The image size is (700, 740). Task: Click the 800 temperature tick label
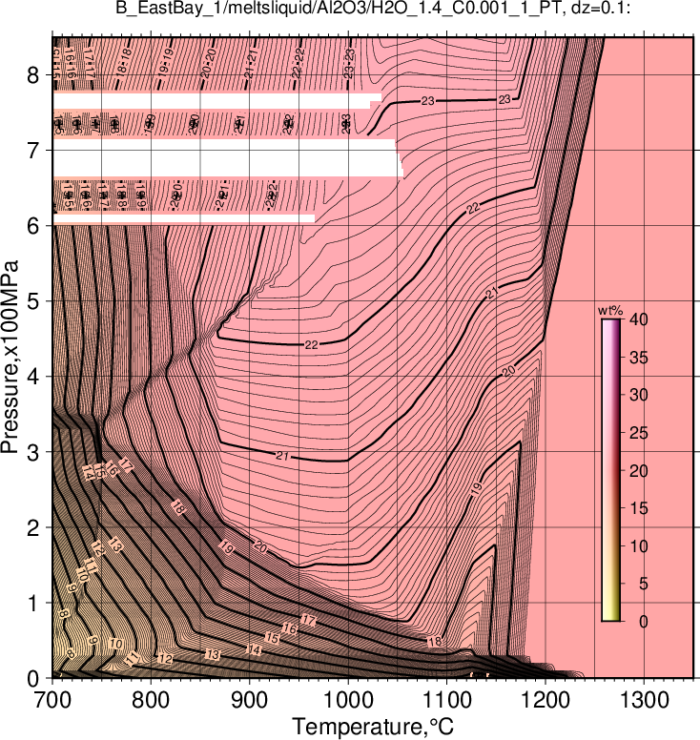point(151,700)
